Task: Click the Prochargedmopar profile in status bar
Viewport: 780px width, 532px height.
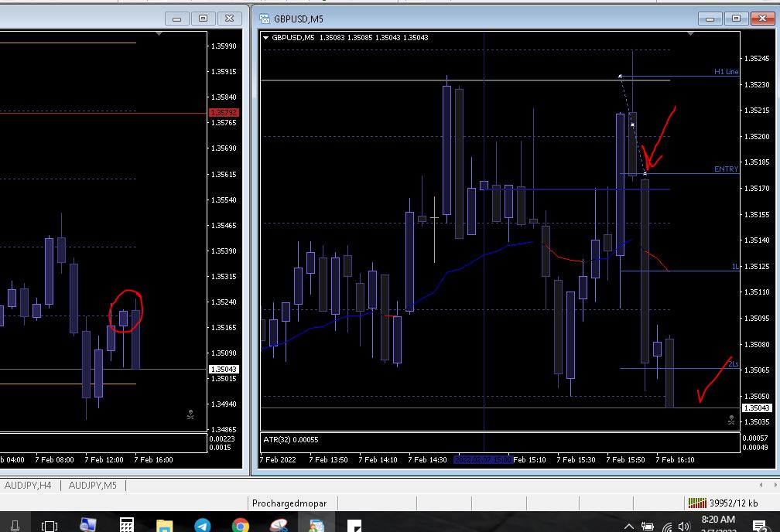Action: (289, 503)
